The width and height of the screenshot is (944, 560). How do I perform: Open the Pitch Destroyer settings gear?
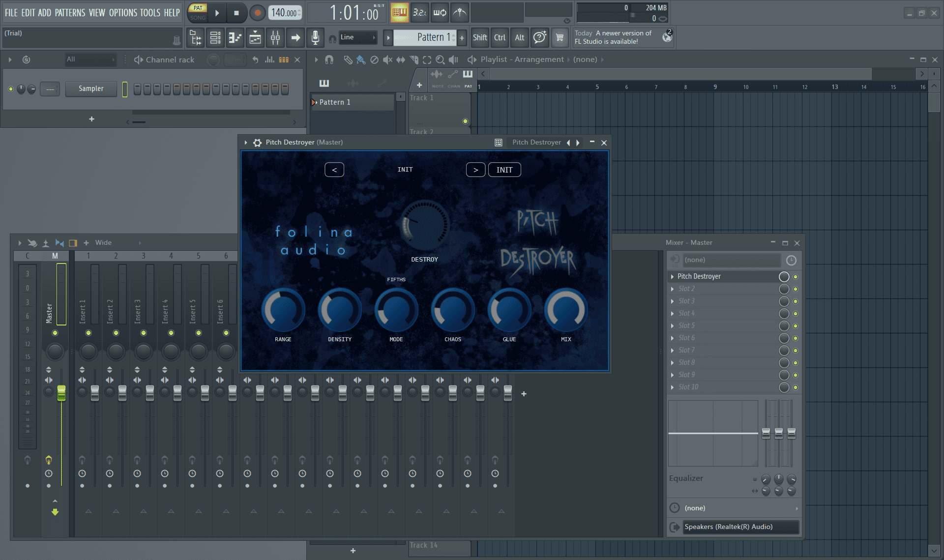click(257, 143)
